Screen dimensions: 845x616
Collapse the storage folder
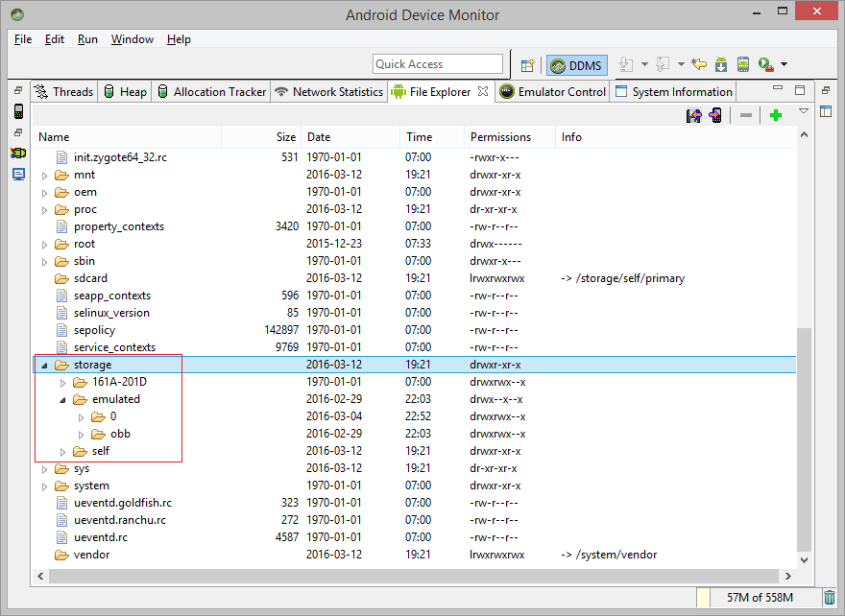(x=45, y=365)
